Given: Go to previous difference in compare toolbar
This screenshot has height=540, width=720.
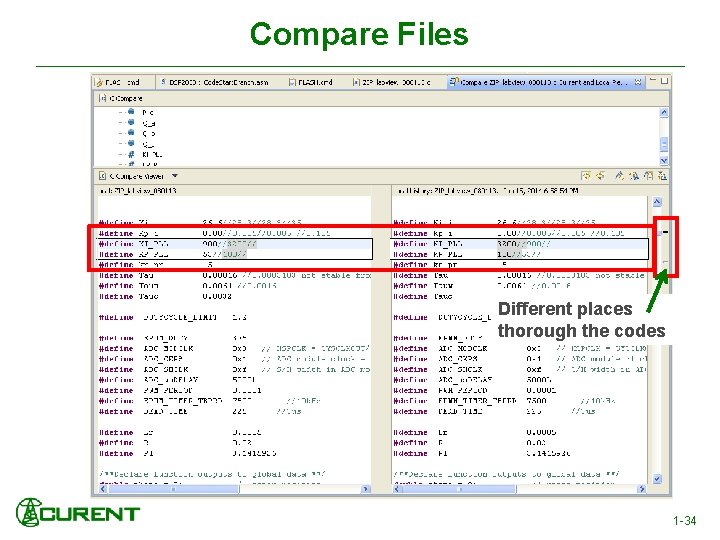Looking at the screenshot, I should [x=634, y=176].
